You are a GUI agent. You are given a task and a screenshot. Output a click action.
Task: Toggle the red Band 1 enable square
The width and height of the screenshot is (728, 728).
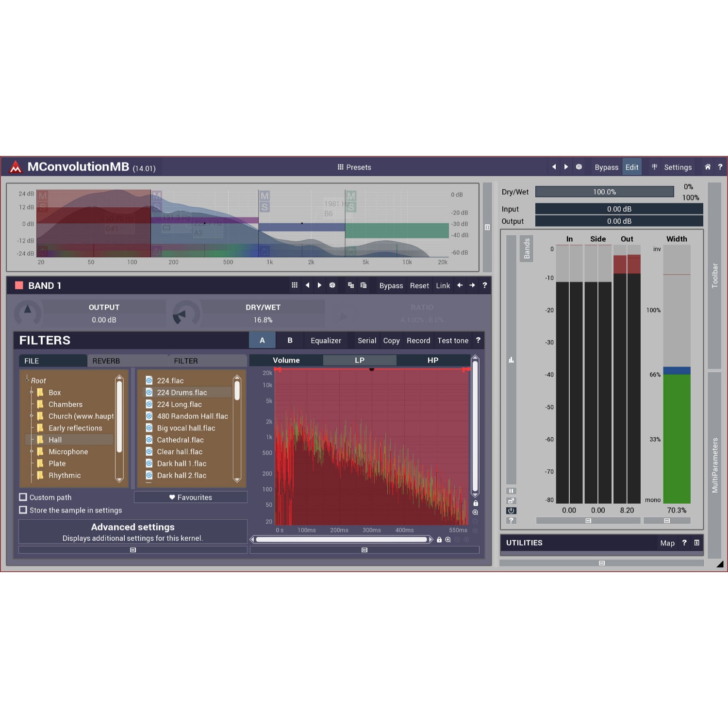[19, 285]
